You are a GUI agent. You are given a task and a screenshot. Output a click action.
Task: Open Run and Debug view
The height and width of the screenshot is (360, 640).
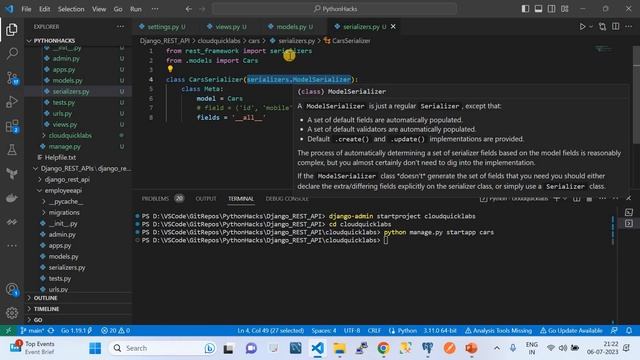click(x=12, y=102)
